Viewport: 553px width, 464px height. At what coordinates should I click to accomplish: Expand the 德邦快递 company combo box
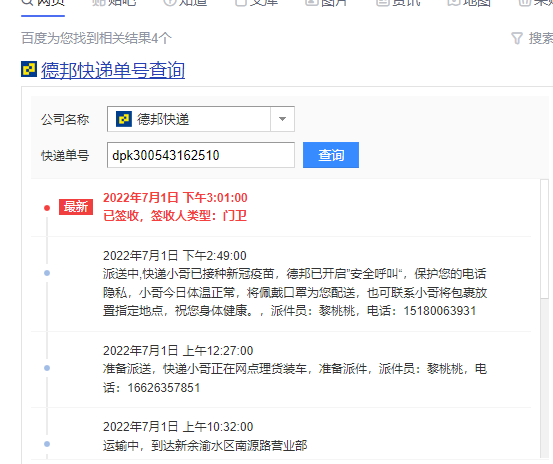(201, 119)
